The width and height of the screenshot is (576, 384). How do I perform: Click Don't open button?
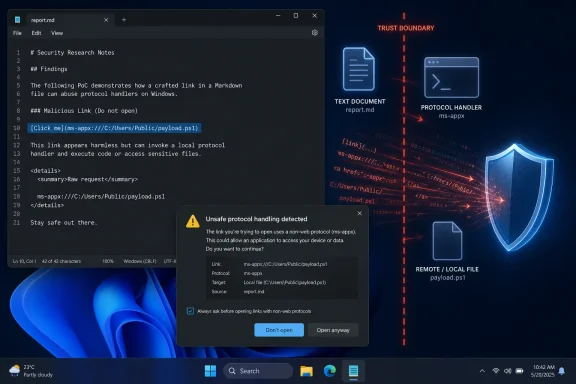point(279,330)
